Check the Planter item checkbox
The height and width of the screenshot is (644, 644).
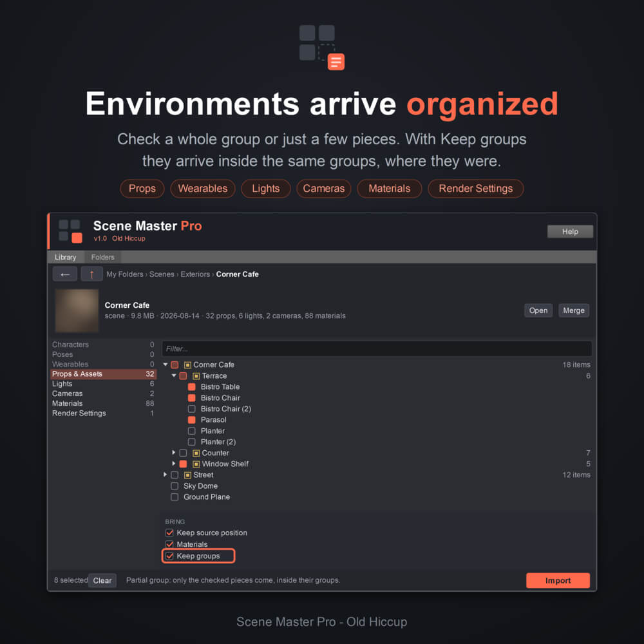coord(191,431)
